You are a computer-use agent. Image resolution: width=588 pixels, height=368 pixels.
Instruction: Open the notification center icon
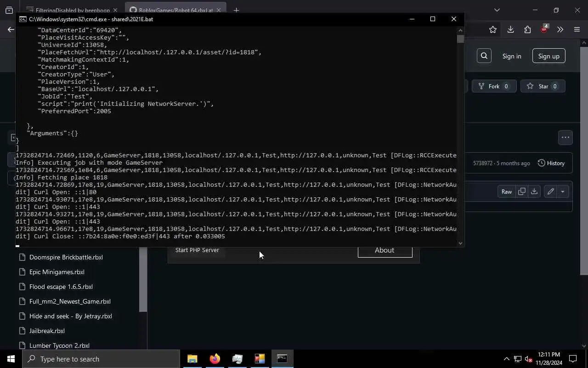(x=573, y=359)
